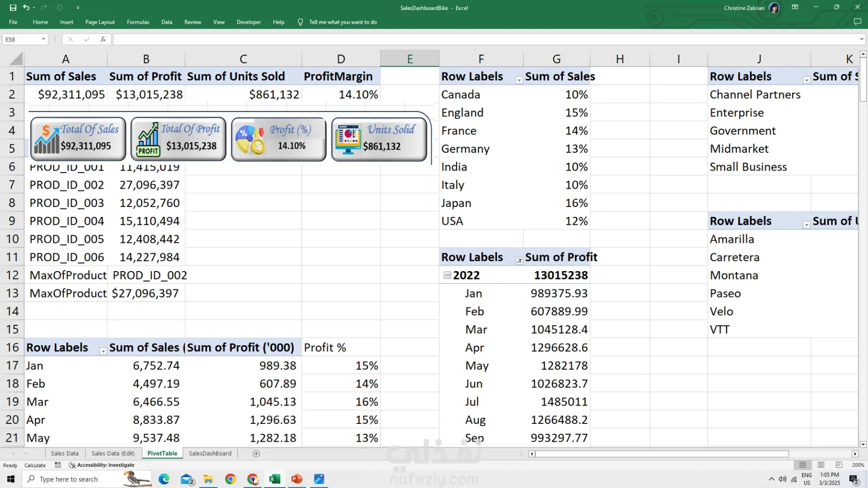Click Accessibility: Investigate in status bar

click(102, 465)
